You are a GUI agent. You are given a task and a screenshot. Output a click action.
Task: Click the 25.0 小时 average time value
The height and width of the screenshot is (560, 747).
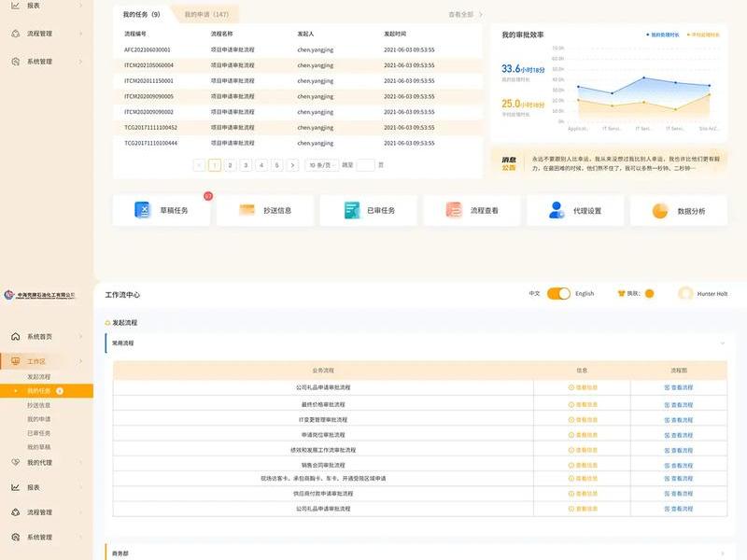pos(523,104)
